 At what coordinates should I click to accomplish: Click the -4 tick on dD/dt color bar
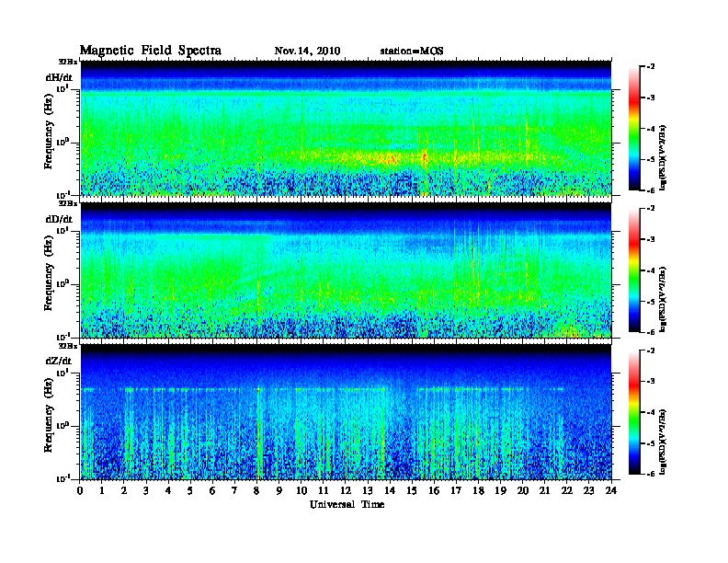(651, 270)
